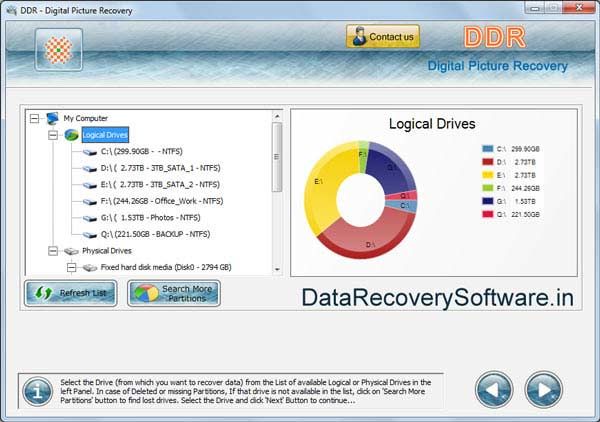
Task: Go back with the left arrow button
Action: (x=494, y=389)
